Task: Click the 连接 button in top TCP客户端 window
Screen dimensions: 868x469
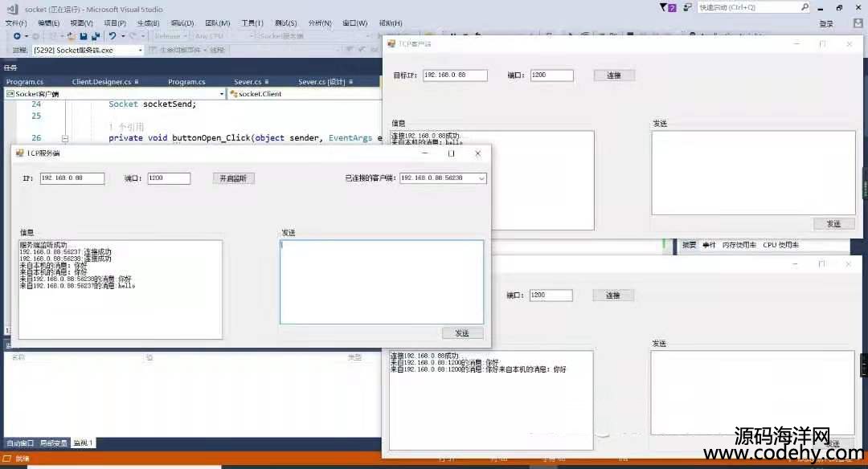Action: [x=613, y=75]
